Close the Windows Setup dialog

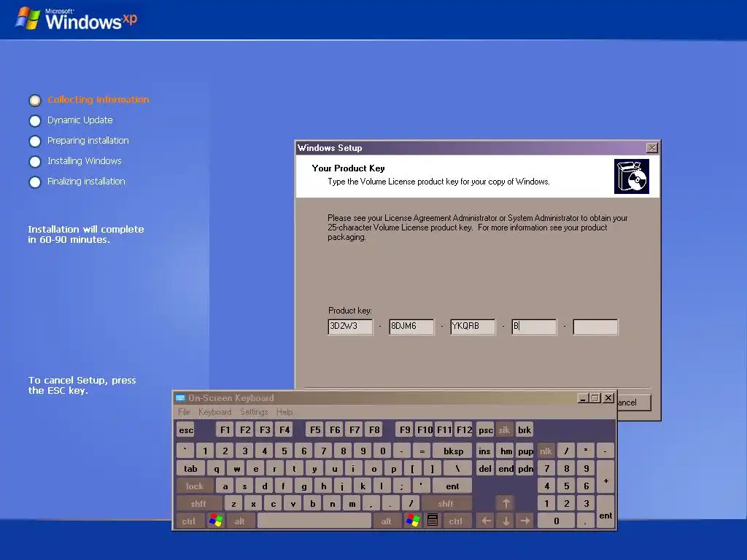click(651, 147)
